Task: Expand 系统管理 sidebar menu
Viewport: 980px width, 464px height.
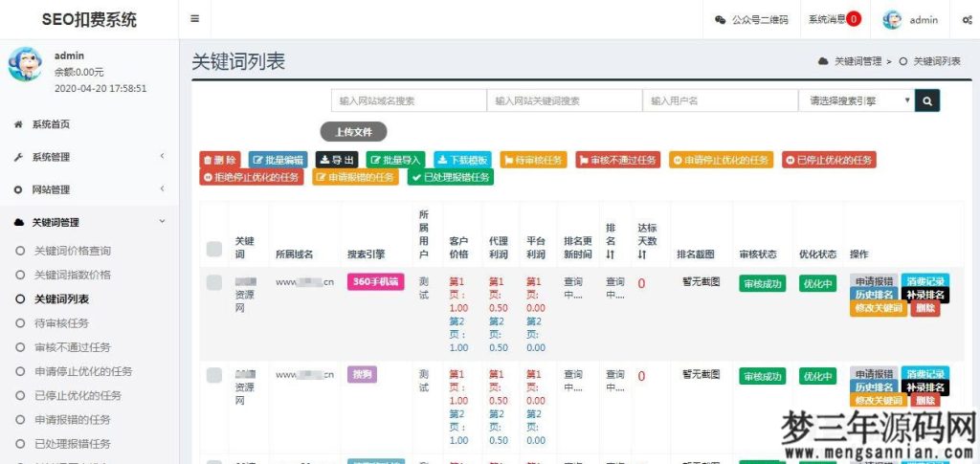Action: point(89,157)
